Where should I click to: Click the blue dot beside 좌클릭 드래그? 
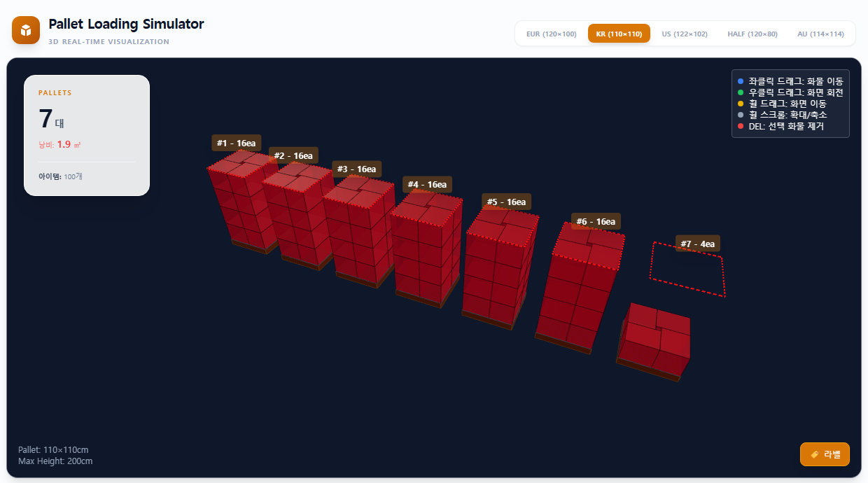pyautogui.click(x=741, y=81)
